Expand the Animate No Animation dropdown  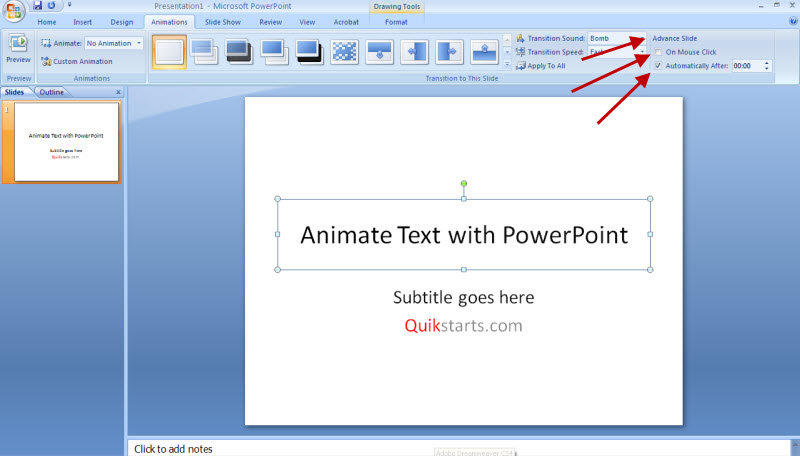[139, 43]
